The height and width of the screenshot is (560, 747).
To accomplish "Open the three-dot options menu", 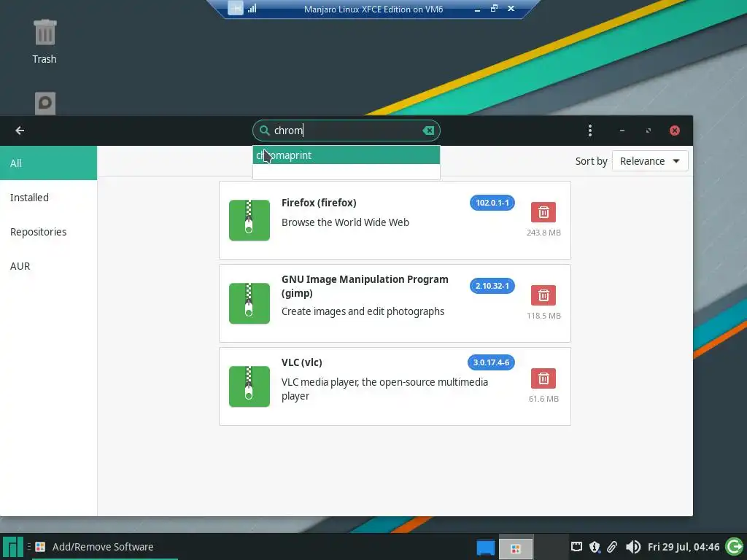I will (x=589, y=131).
